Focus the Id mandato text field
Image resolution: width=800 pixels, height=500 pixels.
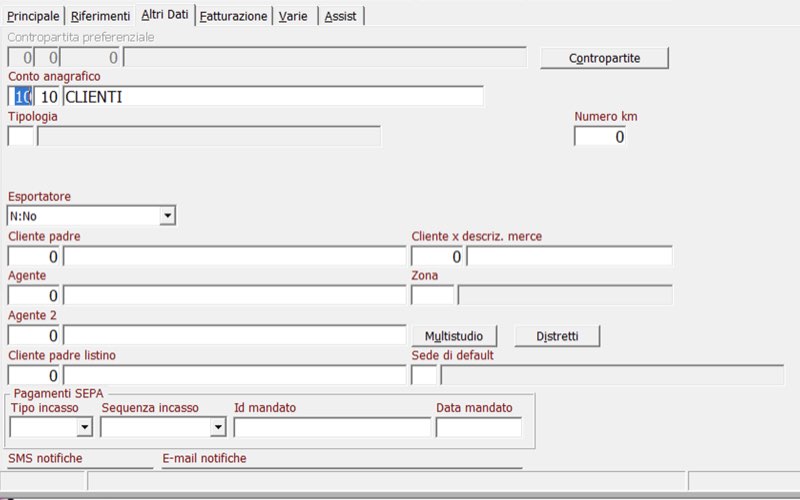tap(331, 427)
